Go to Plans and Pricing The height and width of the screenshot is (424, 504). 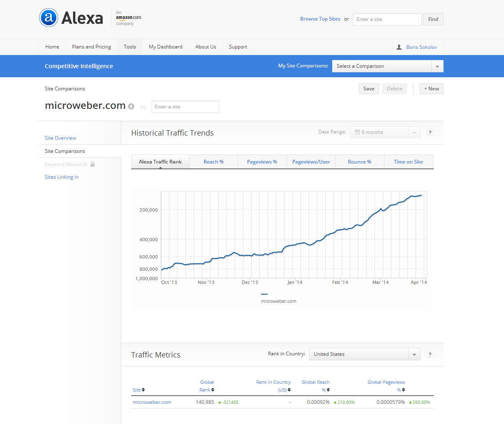tap(91, 47)
